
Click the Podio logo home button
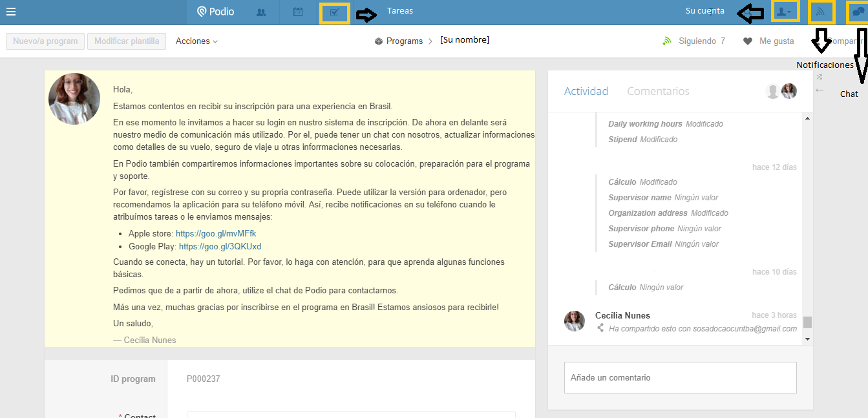(x=216, y=12)
